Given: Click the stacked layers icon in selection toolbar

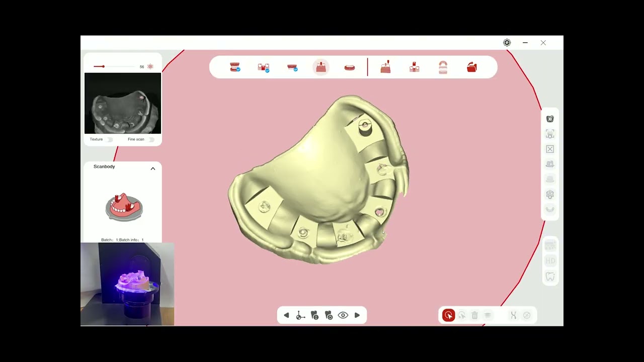Looking at the screenshot, I should point(488,315).
